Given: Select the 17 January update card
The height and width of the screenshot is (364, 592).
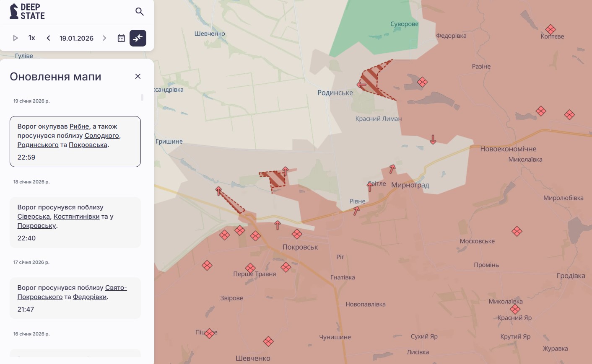Looking at the screenshot, I should click(x=75, y=298).
